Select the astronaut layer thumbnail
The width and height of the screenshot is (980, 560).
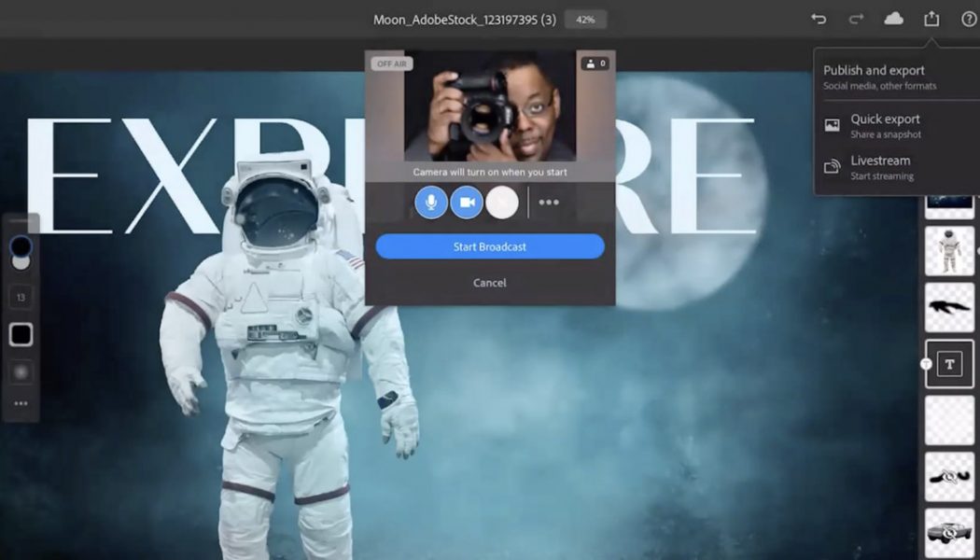pos(948,251)
